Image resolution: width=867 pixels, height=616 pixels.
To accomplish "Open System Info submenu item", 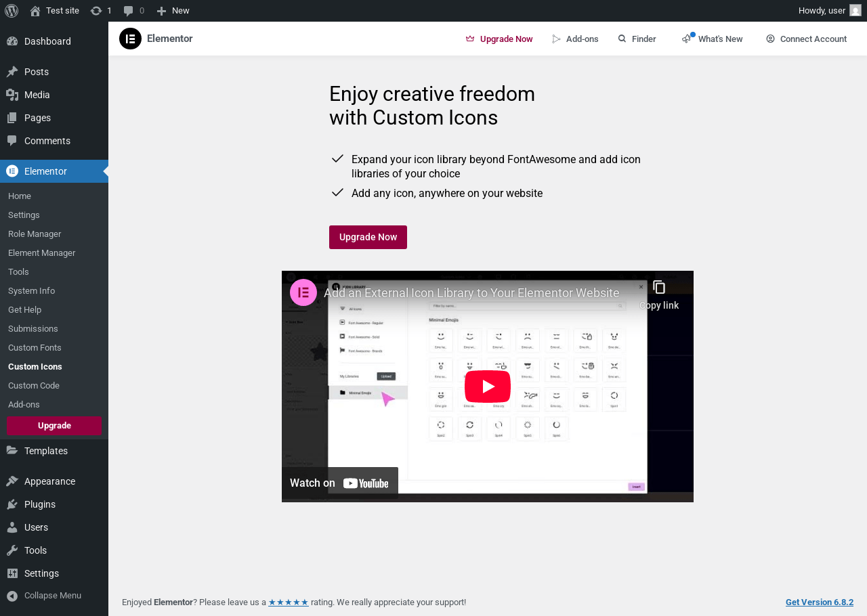I will pyautogui.click(x=31, y=291).
